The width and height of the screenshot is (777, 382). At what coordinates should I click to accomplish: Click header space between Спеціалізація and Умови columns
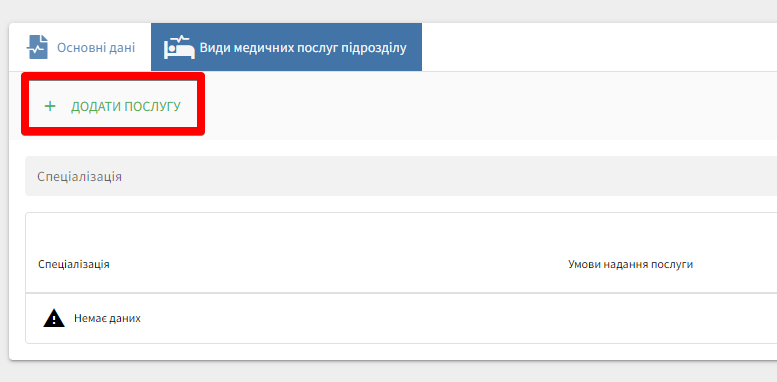tap(338, 264)
